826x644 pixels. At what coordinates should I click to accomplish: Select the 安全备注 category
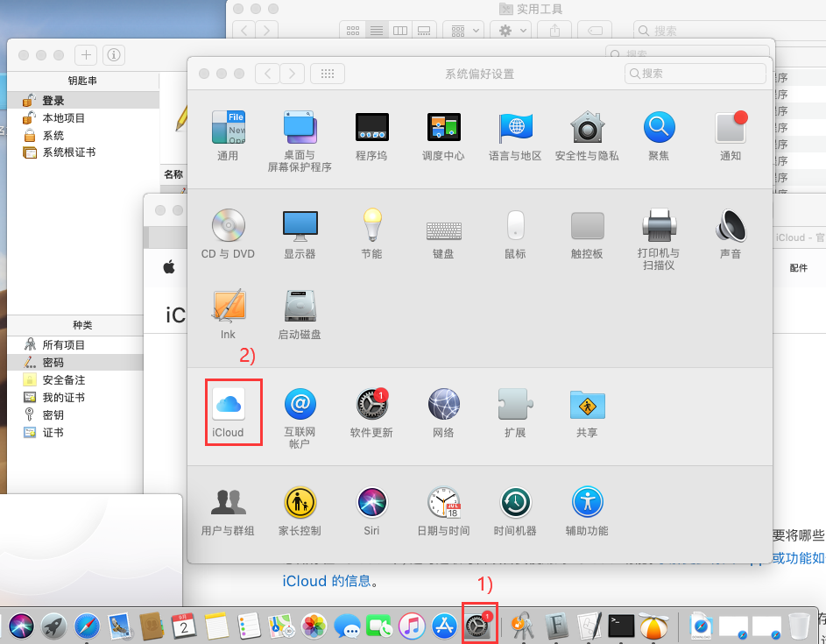75,380
